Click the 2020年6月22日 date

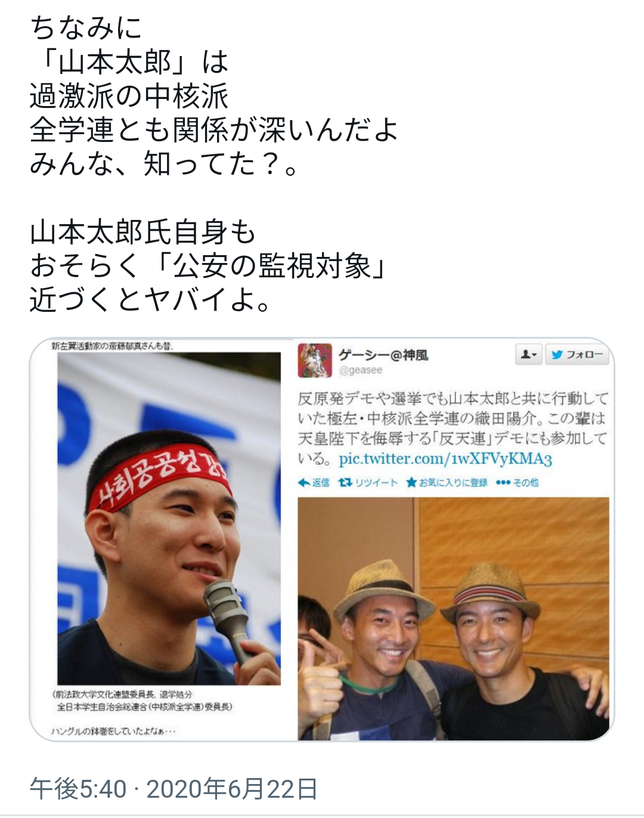pyautogui.click(x=233, y=789)
